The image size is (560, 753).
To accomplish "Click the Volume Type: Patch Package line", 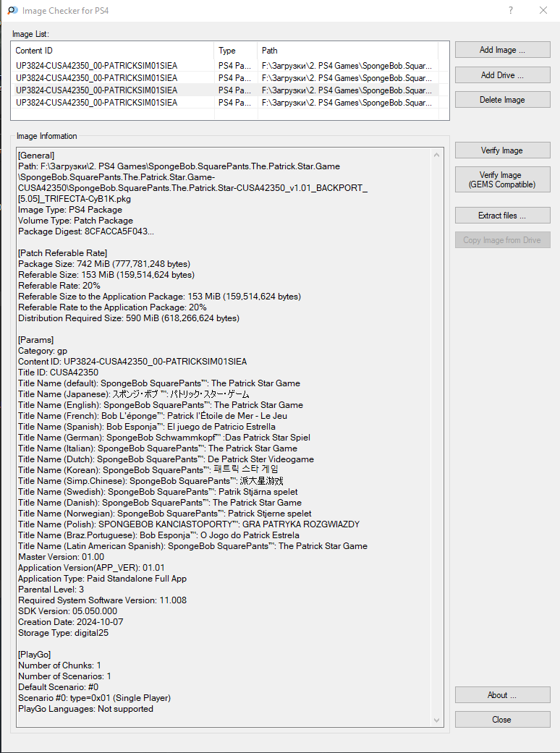I will point(75,221).
